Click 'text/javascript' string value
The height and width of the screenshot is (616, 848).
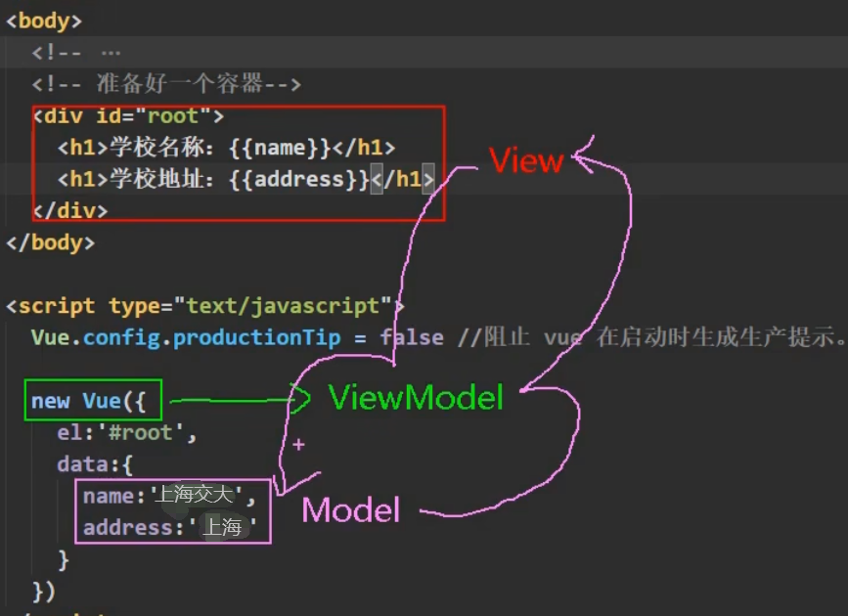tap(283, 306)
